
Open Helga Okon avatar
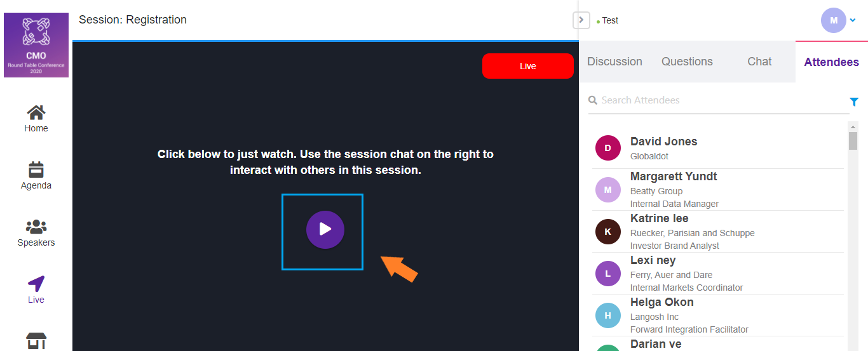pyautogui.click(x=607, y=315)
